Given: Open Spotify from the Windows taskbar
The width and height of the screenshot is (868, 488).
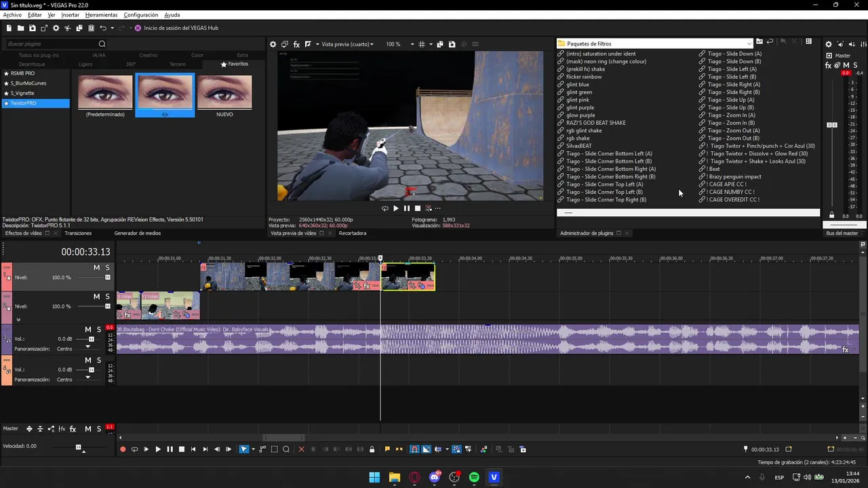Looking at the screenshot, I should coord(474,477).
